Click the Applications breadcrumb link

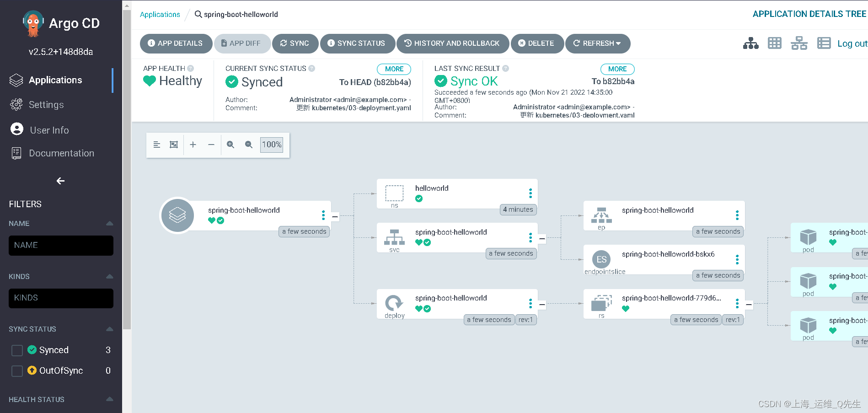[160, 15]
